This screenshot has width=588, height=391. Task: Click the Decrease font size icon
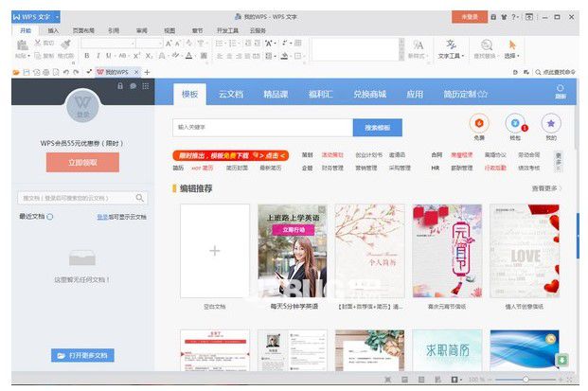click(178, 44)
